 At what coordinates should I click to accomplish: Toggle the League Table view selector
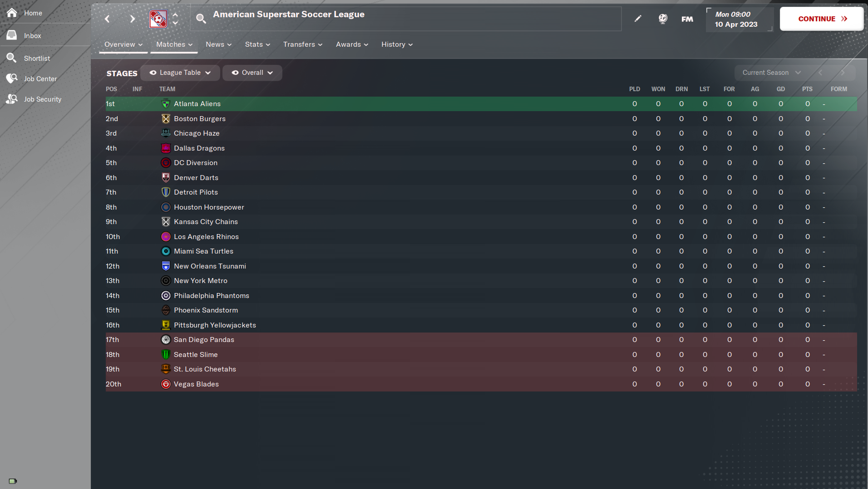tap(180, 73)
